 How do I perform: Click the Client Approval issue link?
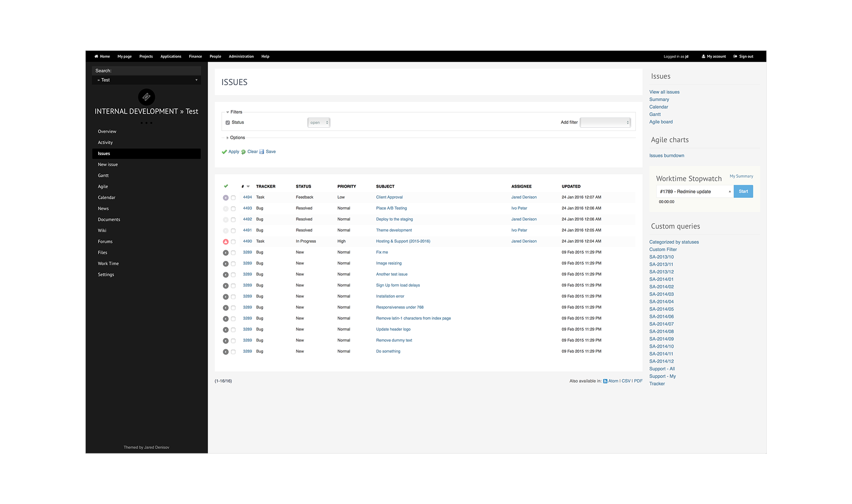tap(388, 197)
